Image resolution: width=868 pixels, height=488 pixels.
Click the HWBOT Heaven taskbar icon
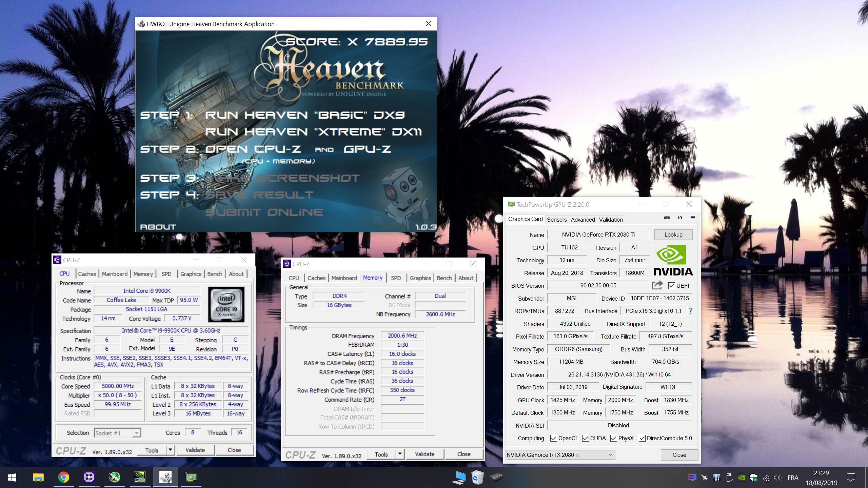(165, 477)
